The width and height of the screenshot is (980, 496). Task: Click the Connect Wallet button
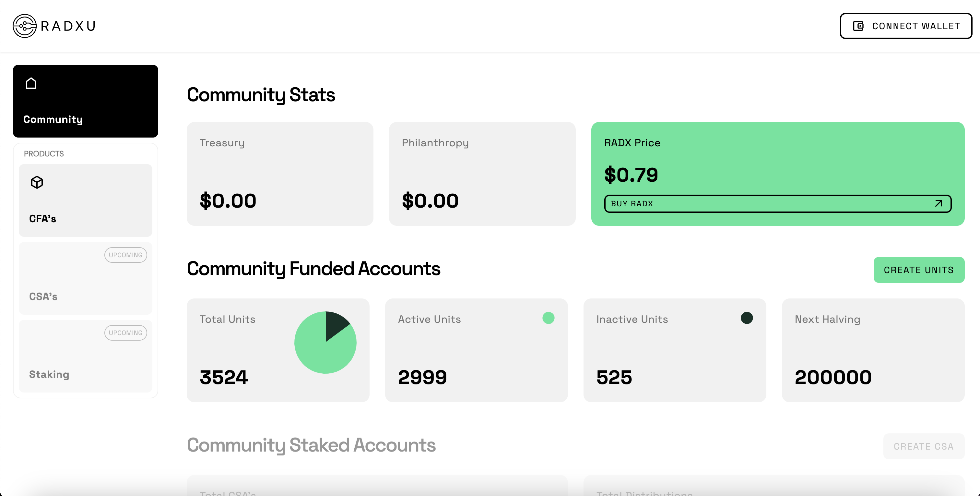pyautogui.click(x=906, y=26)
